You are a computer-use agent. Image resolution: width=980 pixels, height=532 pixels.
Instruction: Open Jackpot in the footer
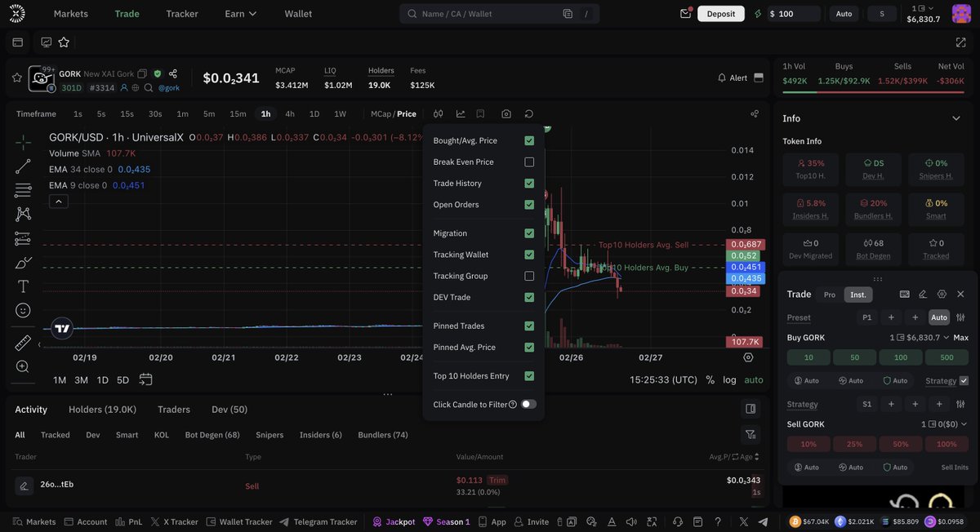tap(394, 521)
